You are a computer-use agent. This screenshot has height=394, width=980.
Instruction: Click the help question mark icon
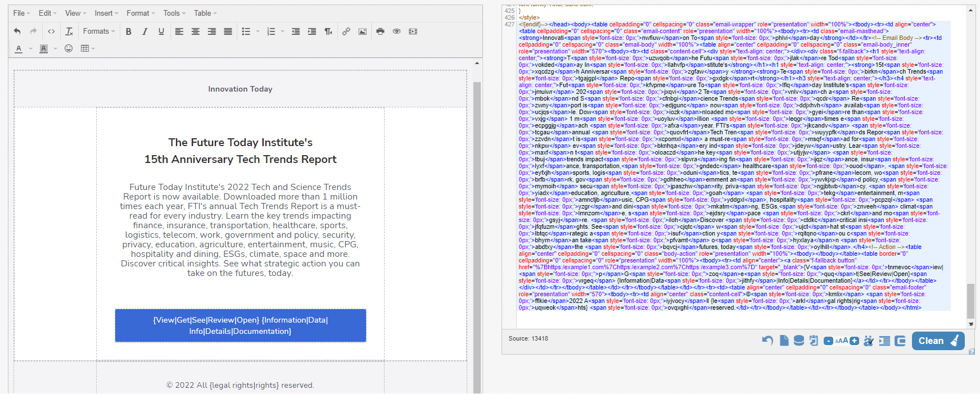tap(972, 352)
